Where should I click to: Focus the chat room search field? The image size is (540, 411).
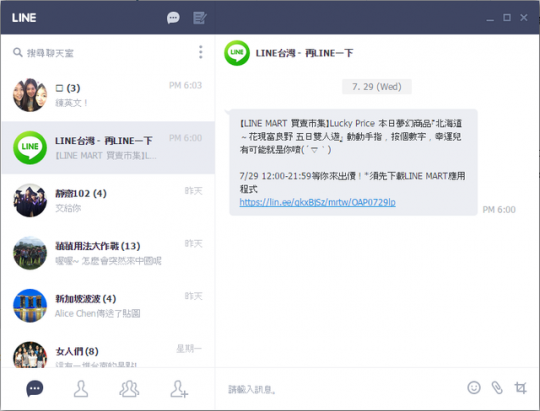(x=103, y=53)
